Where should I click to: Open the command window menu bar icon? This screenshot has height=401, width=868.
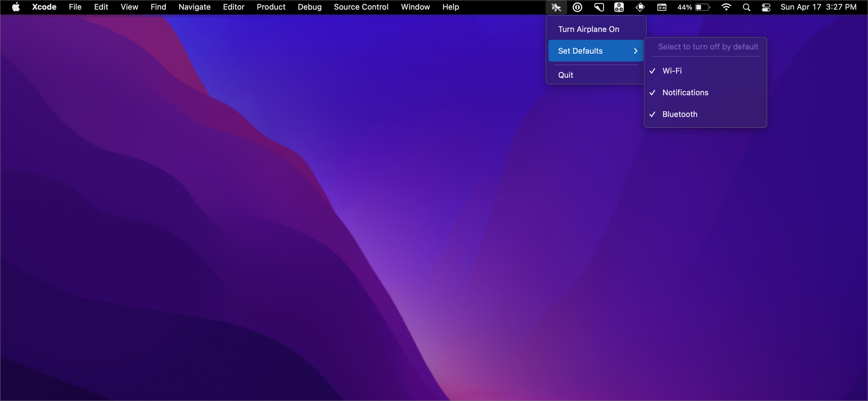tap(662, 7)
